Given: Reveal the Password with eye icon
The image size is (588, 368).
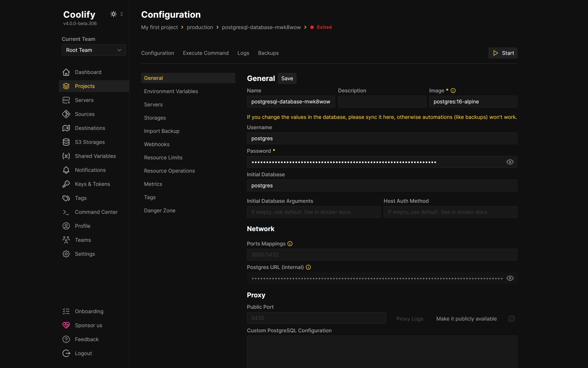Looking at the screenshot, I should [x=510, y=162].
